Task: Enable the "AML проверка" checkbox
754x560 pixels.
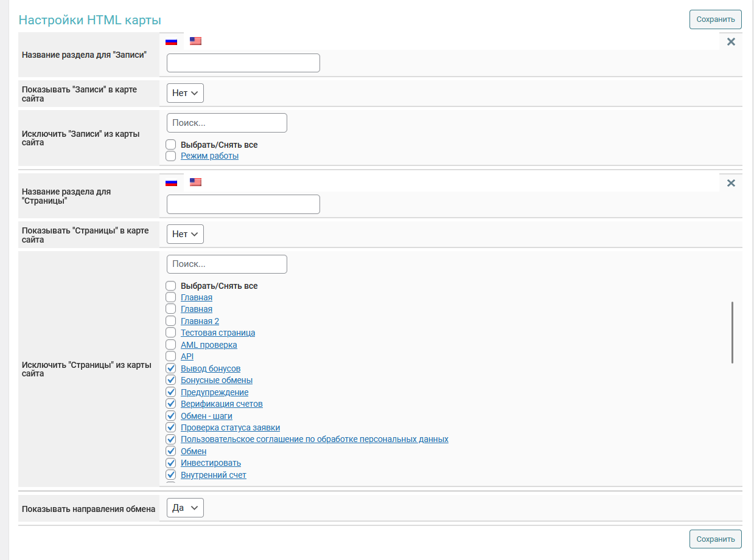Action: point(171,345)
